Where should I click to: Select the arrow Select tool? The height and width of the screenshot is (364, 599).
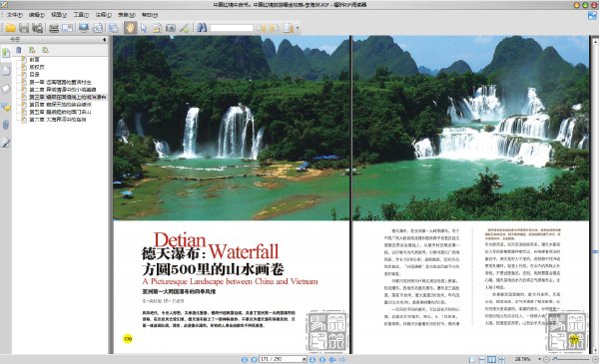coord(144,28)
